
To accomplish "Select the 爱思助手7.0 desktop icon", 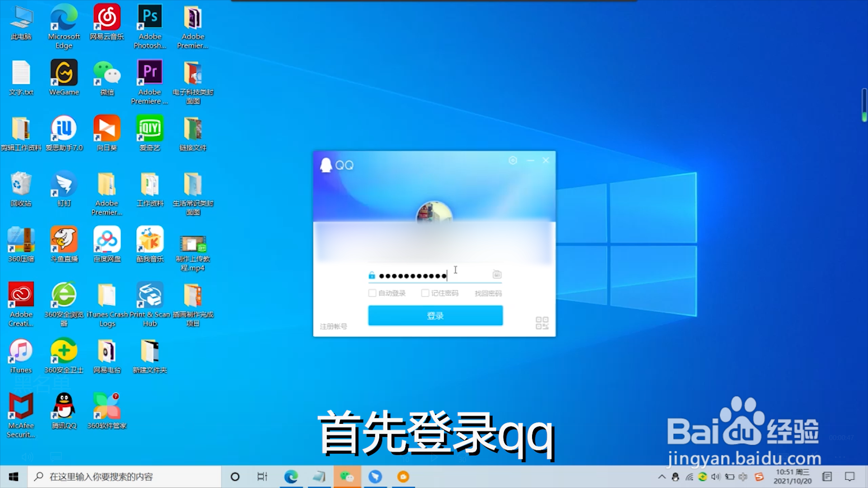I will 64,134.
